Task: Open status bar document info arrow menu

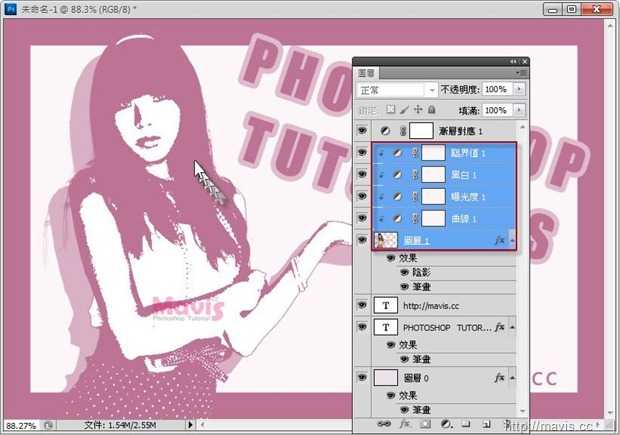Action: [190, 425]
